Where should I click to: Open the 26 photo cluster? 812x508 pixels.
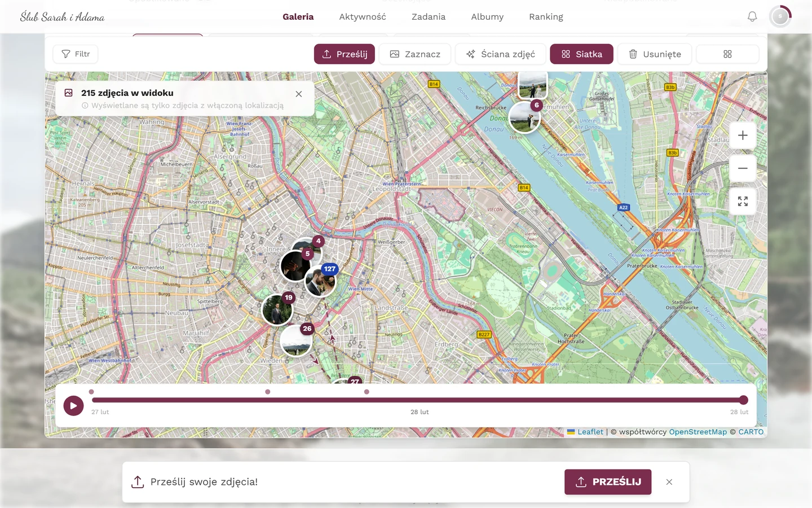pos(296,341)
